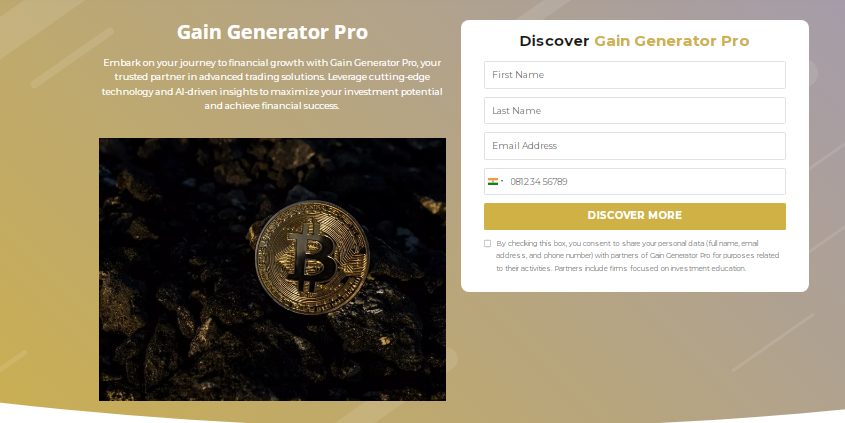
Task: Tick the data consent checkbox
Action: click(488, 244)
